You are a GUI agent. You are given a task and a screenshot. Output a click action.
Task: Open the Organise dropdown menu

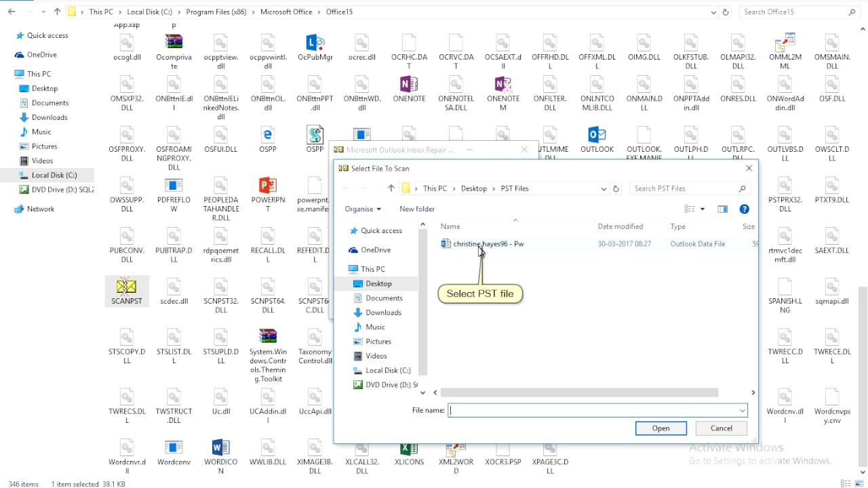pyautogui.click(x=363, y=209)
